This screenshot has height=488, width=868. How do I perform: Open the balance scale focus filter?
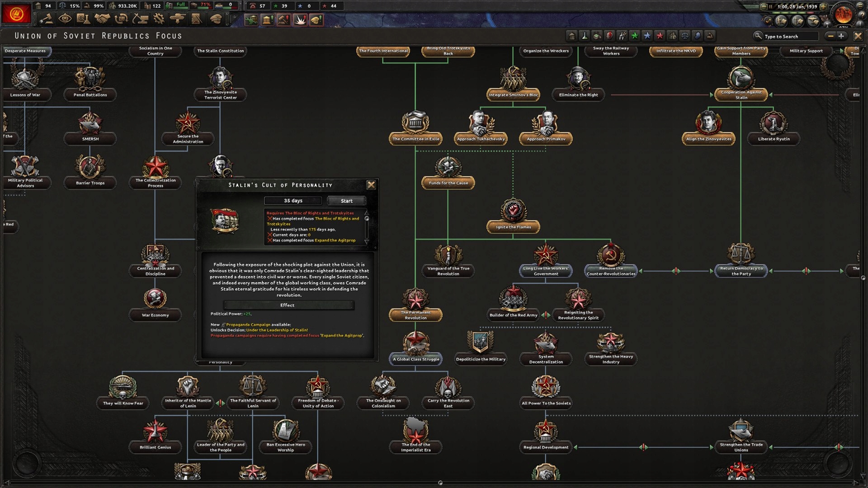coord(686,36)
